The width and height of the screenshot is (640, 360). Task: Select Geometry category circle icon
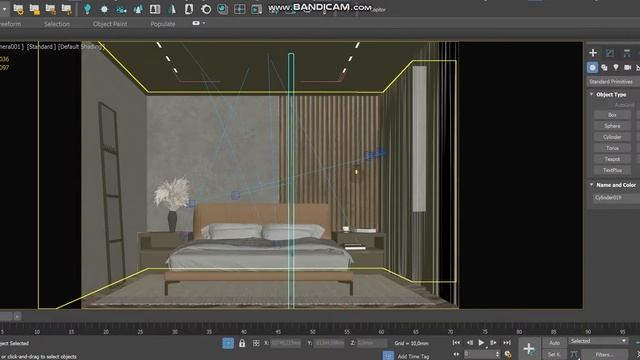[593, 67]
